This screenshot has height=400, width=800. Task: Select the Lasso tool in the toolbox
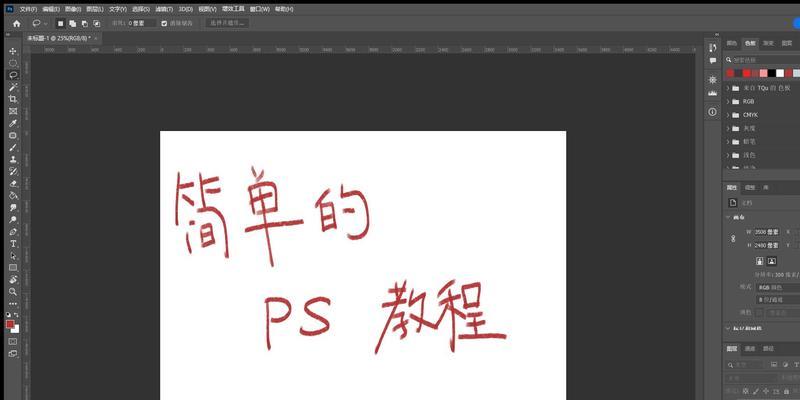pyautogui.click(x=13, y=75)
